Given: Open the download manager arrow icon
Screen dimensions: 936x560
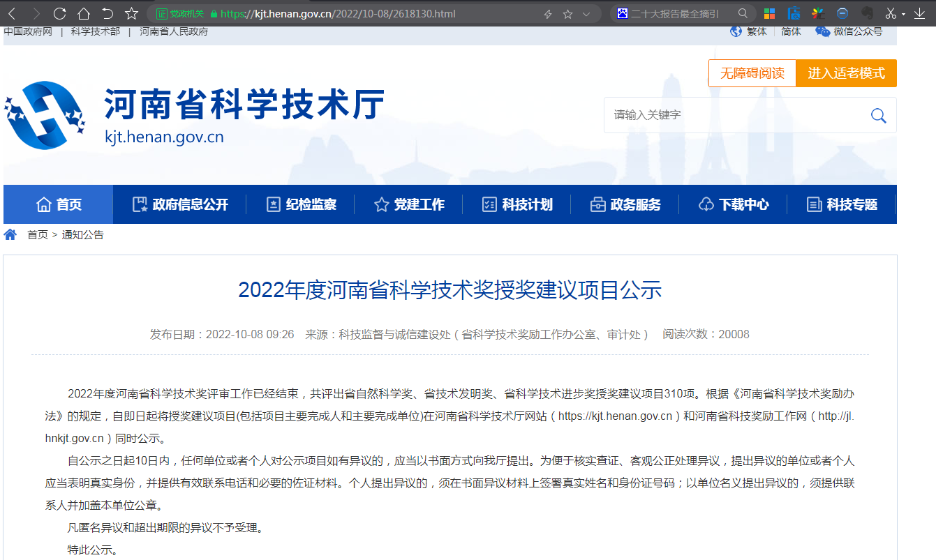Looking at the screenshot, I should (919, 13).
